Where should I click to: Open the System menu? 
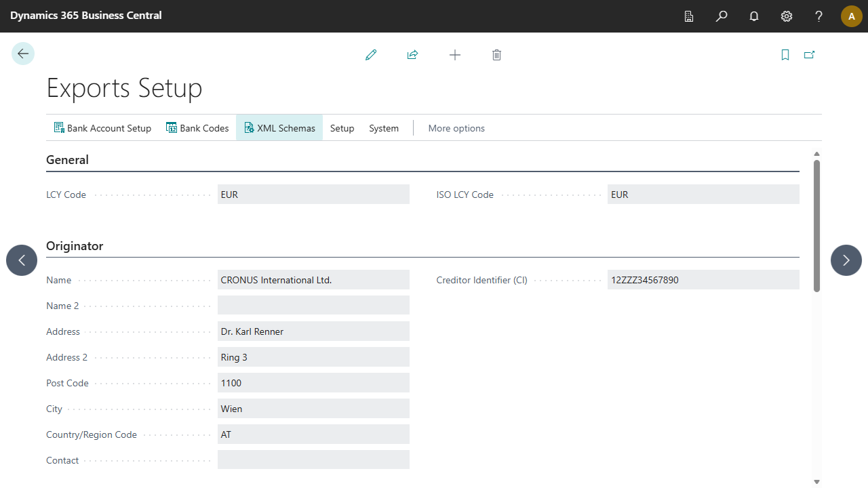384,128
